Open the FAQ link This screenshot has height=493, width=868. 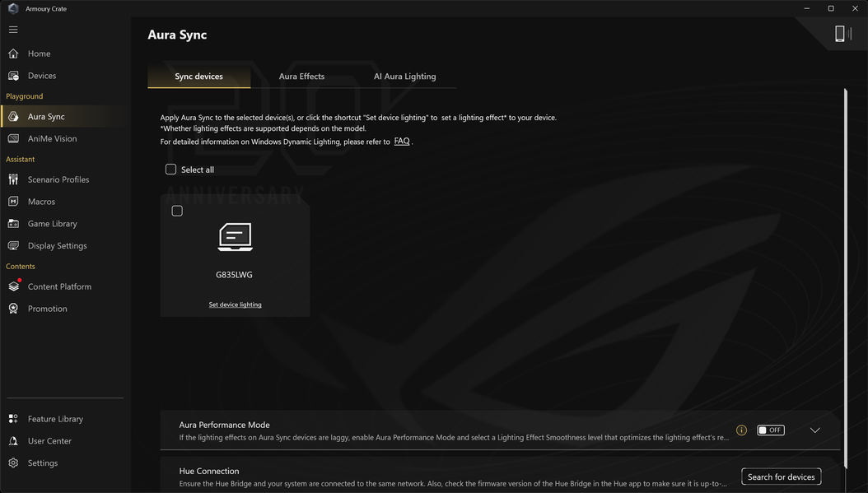point(402,141)
